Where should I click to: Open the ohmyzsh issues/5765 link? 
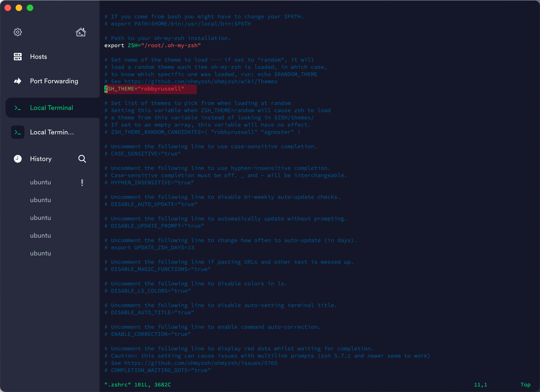[x=201, y=363]
